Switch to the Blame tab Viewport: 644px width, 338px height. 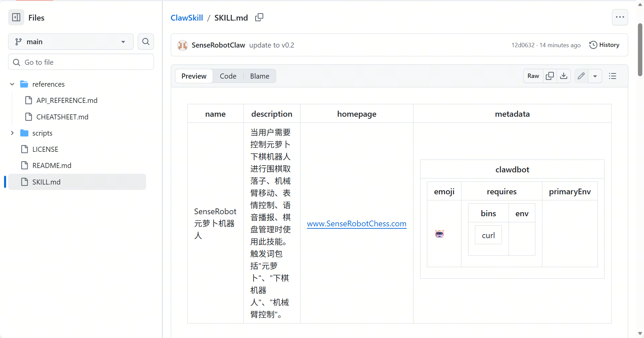pyautogui.click(x=260, y=76)
